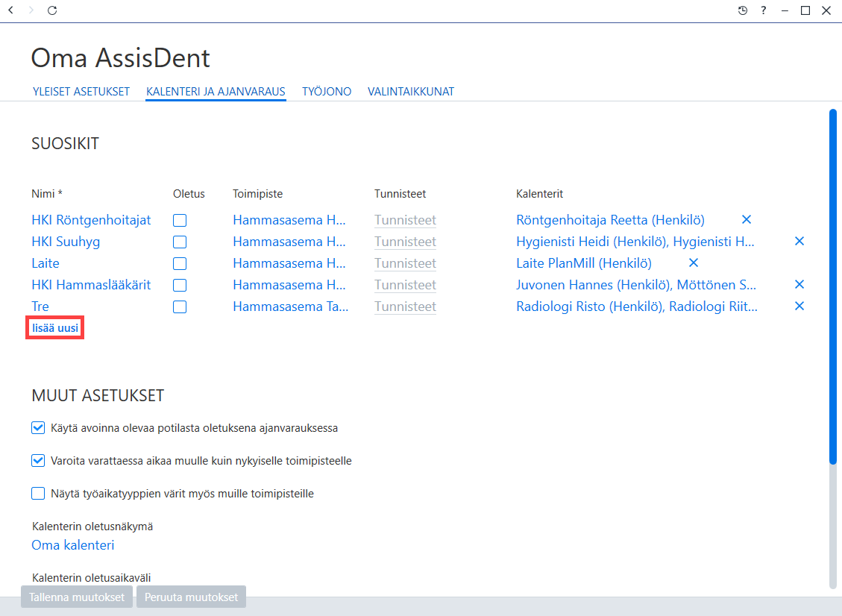Open calendars Röntgenhoitaja Reetta (Henkilö)
The height and width of the screenshot is (616, 842).
(x=610, y=220)
